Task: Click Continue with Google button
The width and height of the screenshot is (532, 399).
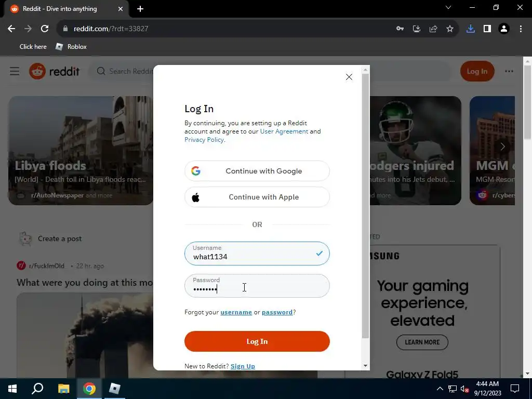Action: point(257,171)
